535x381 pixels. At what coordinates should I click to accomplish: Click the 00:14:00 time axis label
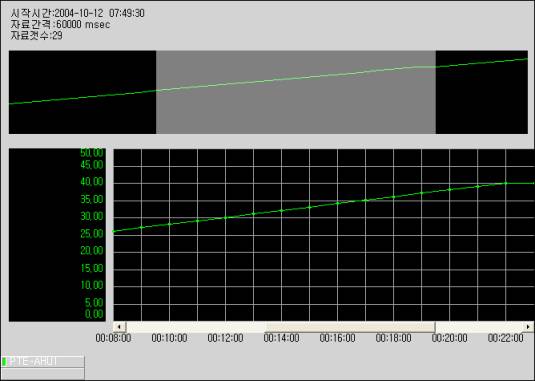281,338
